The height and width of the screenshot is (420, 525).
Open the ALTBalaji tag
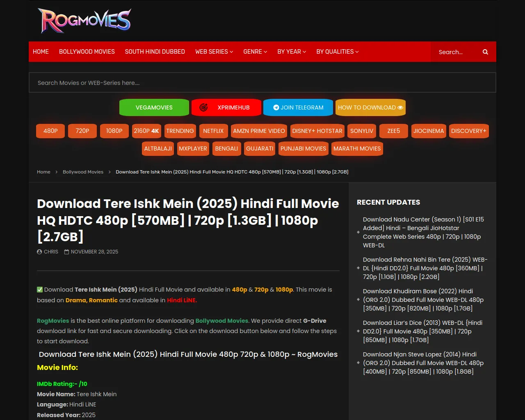tap(158, 148)
